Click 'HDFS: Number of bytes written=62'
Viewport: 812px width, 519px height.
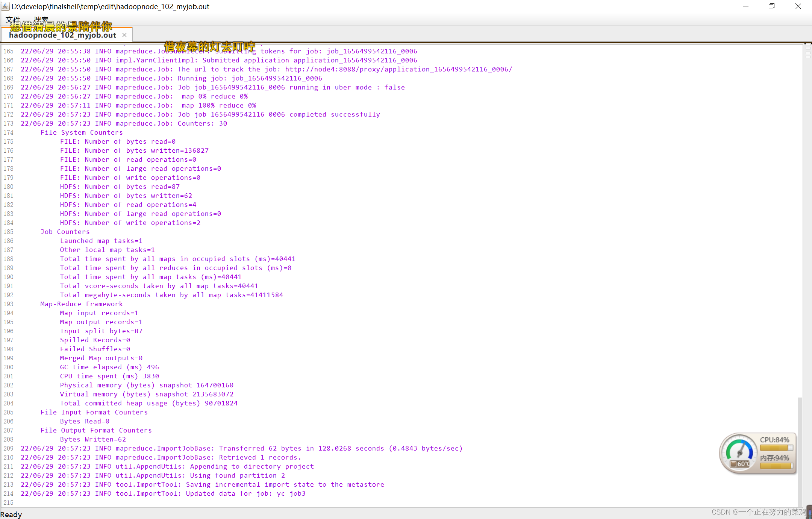[126, 196]
